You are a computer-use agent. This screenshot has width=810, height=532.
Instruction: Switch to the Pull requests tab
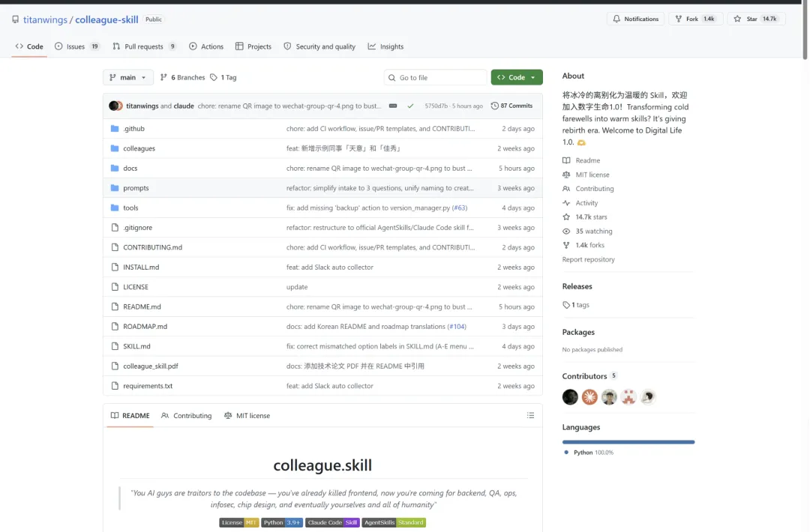145,46
